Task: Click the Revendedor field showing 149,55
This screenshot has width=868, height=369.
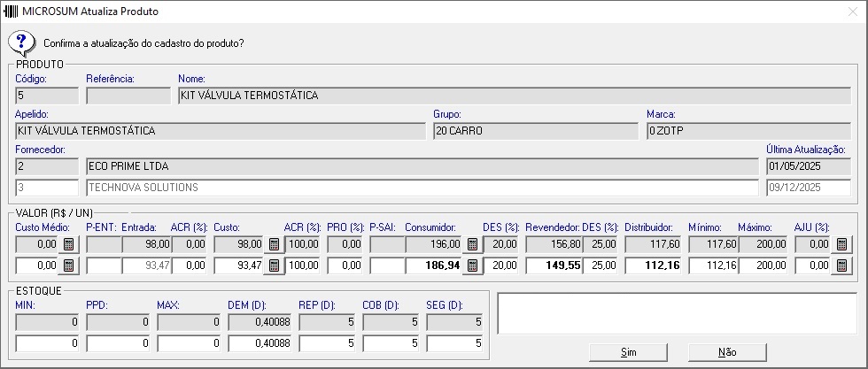Action: 551,265
